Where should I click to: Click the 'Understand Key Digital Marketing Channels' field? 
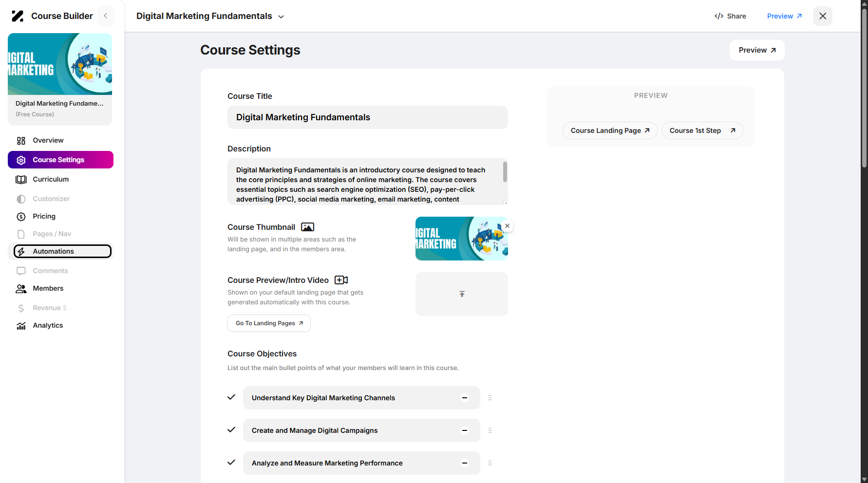point(361,398)
